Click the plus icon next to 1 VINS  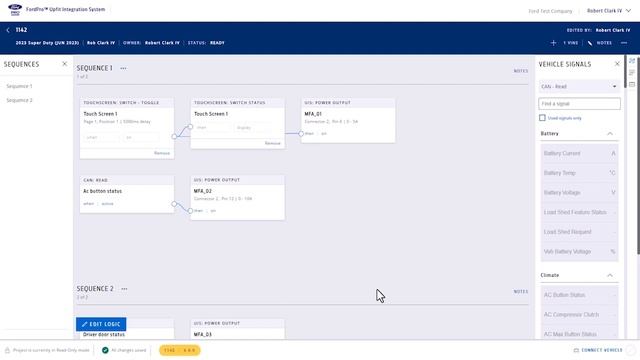pyautogui.click(x=553, y=43)
